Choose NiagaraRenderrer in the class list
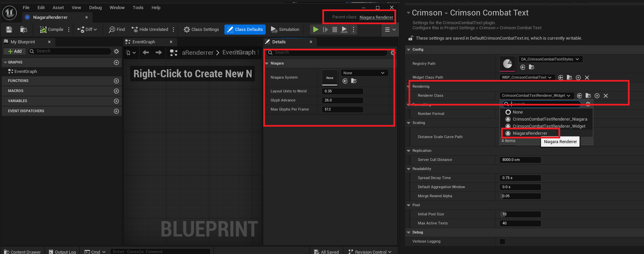Screen dimensions: 644x254 coord(546,133)
